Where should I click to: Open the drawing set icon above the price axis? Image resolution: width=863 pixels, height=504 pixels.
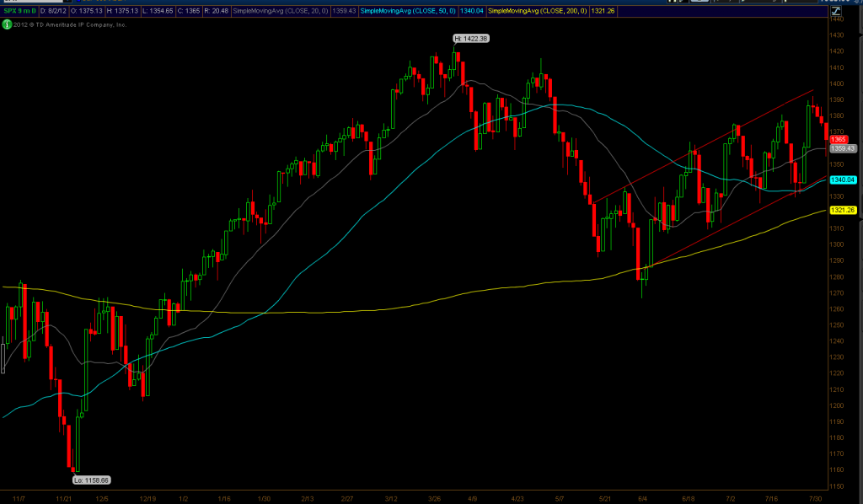click(836, 11)
